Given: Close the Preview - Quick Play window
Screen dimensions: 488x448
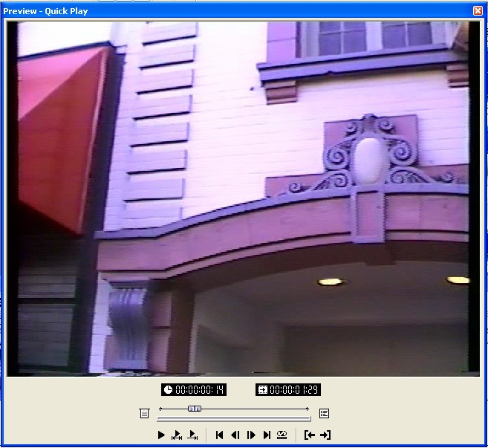Looking at the screenshot, I should point(478,11).
